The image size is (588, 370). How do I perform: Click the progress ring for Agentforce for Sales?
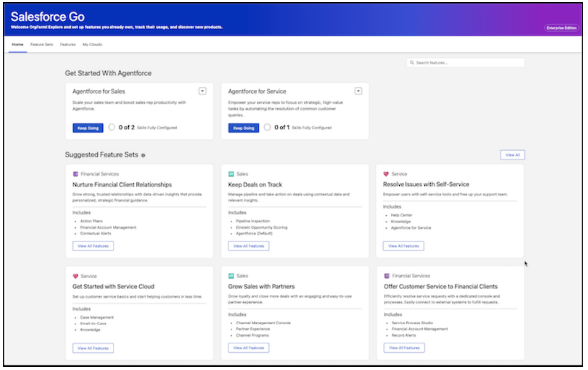pos(112,127)
